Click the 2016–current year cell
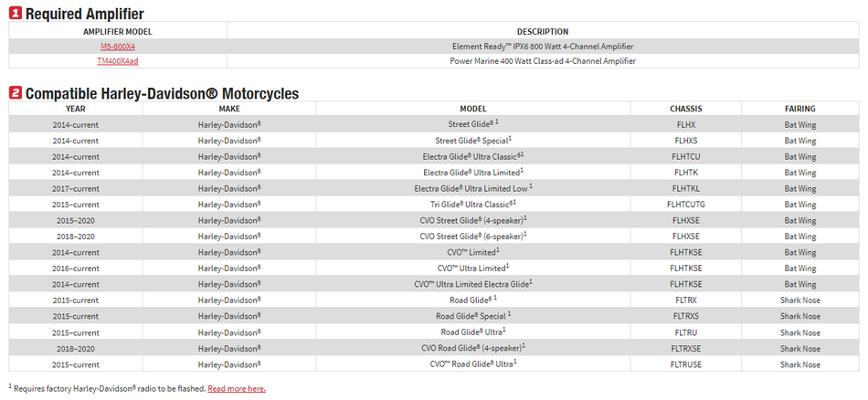The image size is (868, 400). [75, 268]
